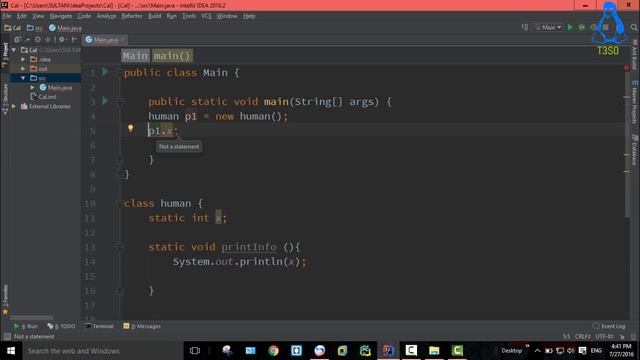
Task: Select Cal.iml file in Project tree
Action: click(43, 97)
